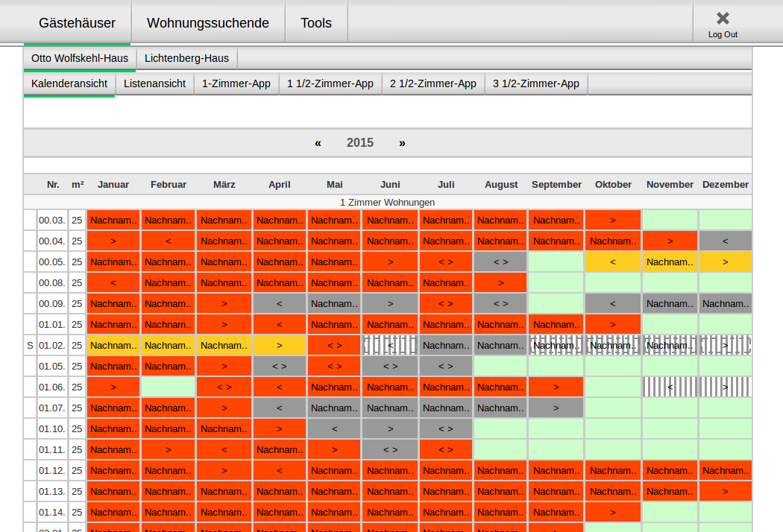
Task: Click empty green February cell for room 01.06.
Action: click(169, 387)
